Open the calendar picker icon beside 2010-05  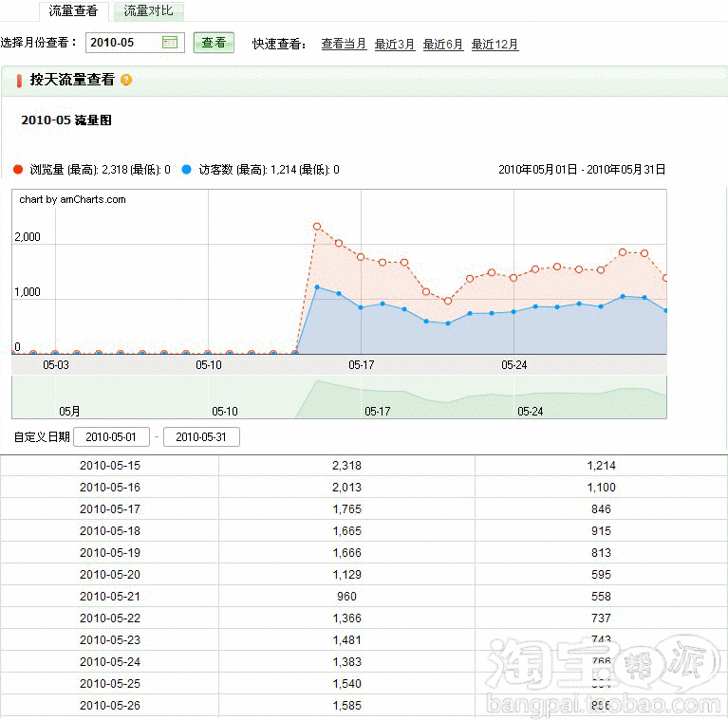coord(170,43)
